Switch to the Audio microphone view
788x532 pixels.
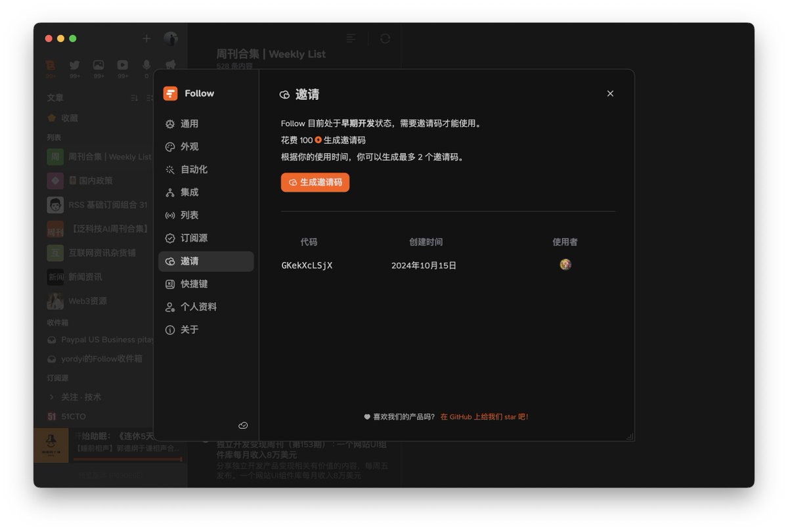(146, 65)
